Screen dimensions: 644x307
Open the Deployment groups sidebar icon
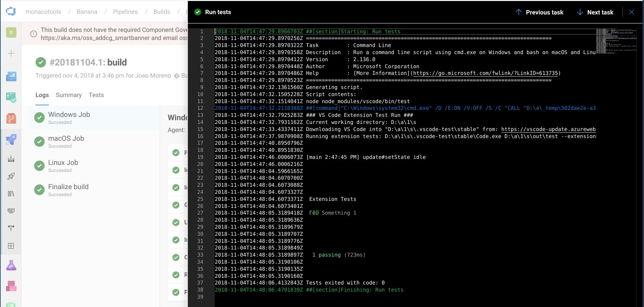tap(11, 228)
